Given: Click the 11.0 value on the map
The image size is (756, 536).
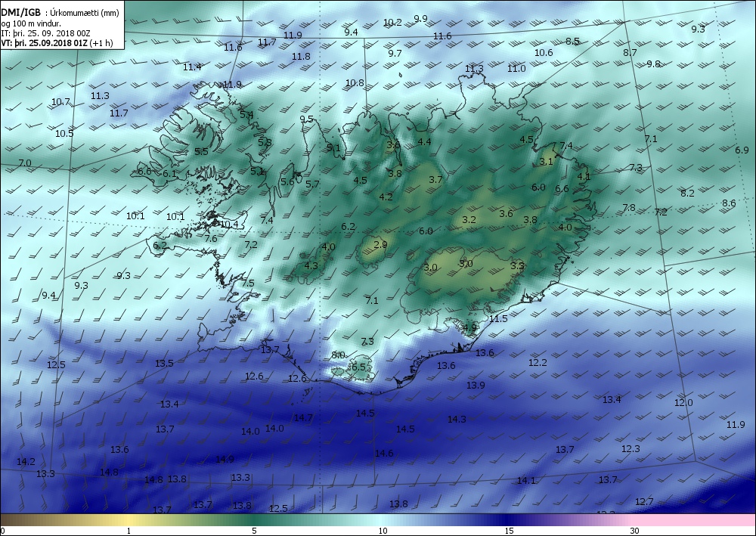Looking at the screenshot, I should tap(516, 69).
